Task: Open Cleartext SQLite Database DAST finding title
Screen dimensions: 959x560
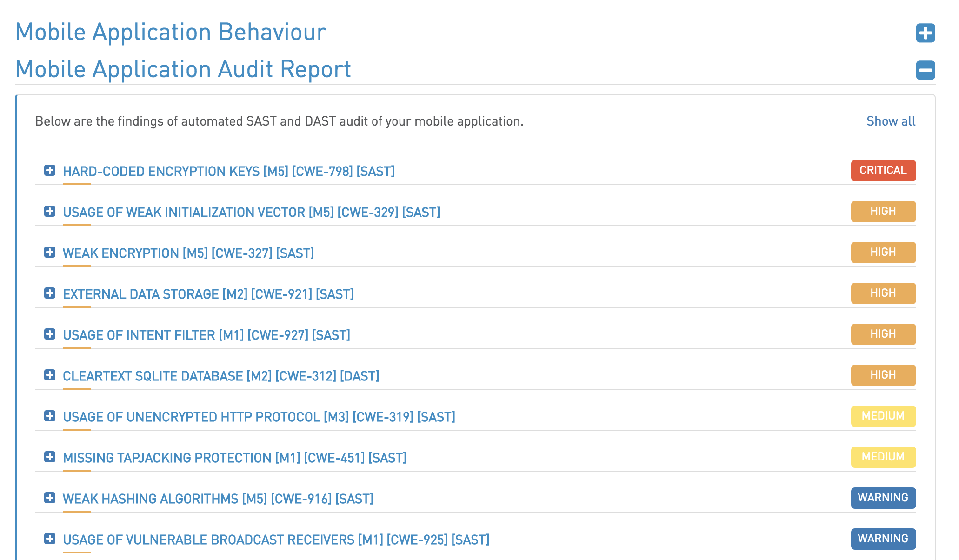Action: coord(221,376)
